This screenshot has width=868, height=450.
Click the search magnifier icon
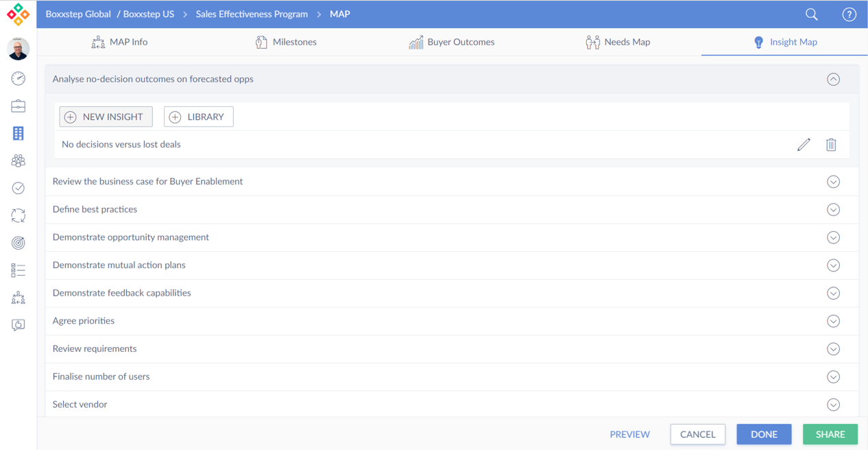(x=811, y=14)
